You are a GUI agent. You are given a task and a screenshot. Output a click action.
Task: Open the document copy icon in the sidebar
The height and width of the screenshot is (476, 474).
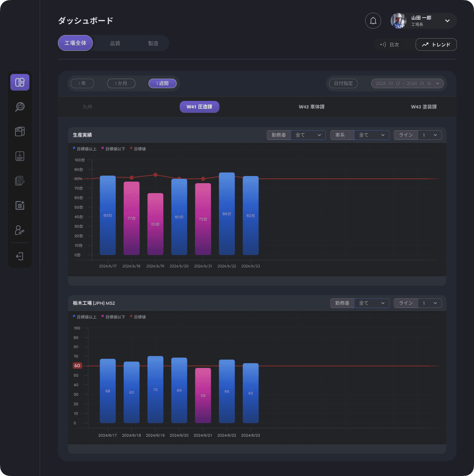tap(20, 181)
